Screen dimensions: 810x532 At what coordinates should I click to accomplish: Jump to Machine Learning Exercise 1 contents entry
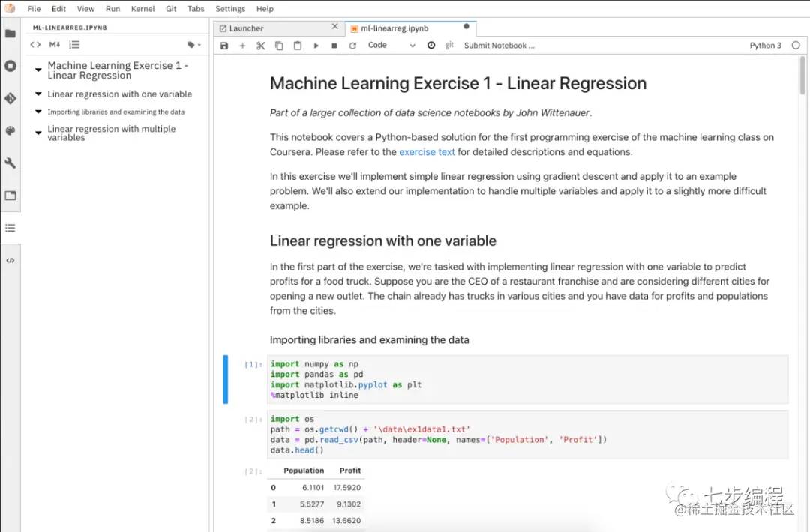coord(118,70)
